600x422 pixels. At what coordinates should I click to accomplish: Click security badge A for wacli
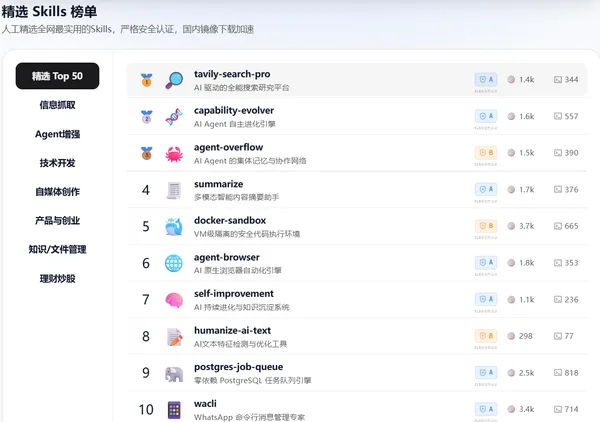486,409
